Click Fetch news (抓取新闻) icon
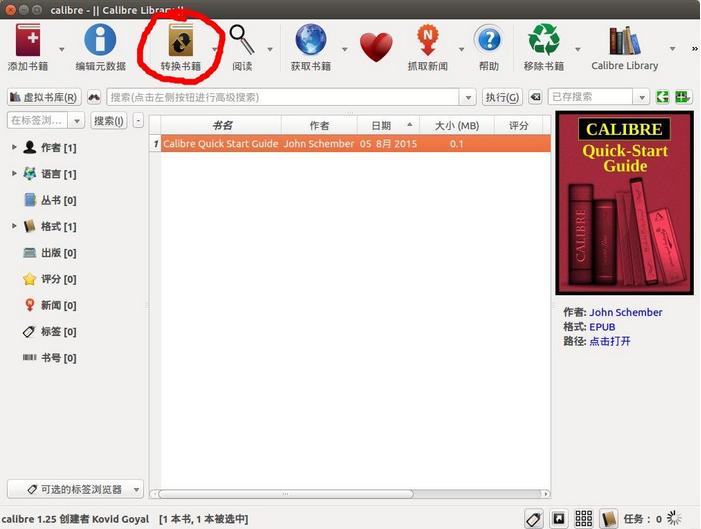The height and width of the screenshot is (529, 701). tap(427, 40)
